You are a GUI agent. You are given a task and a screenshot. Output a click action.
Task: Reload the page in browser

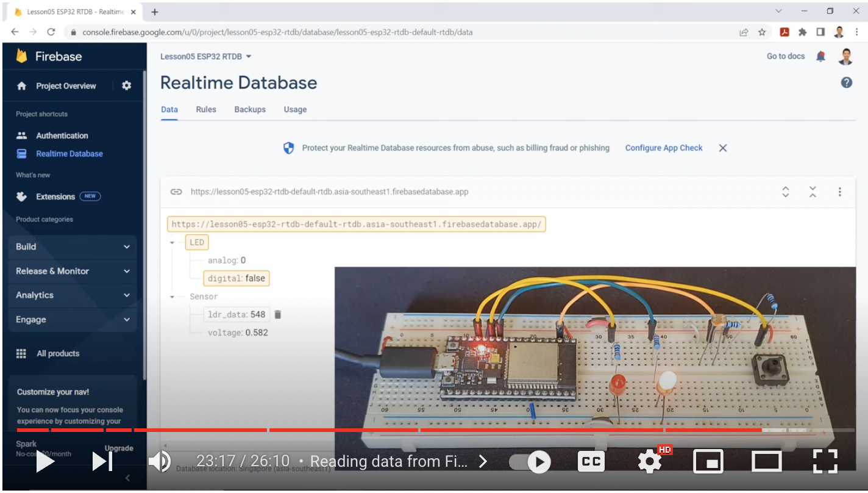(51, 32)
